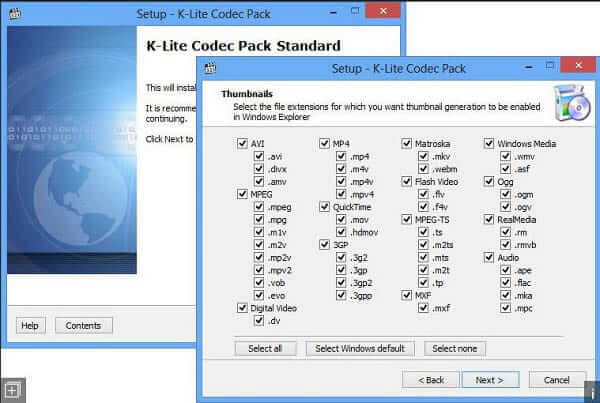Viewport: 600px width, 403px height.
Task: Toggle the .evo extension checkbox
Action: [x=259, y=295]
